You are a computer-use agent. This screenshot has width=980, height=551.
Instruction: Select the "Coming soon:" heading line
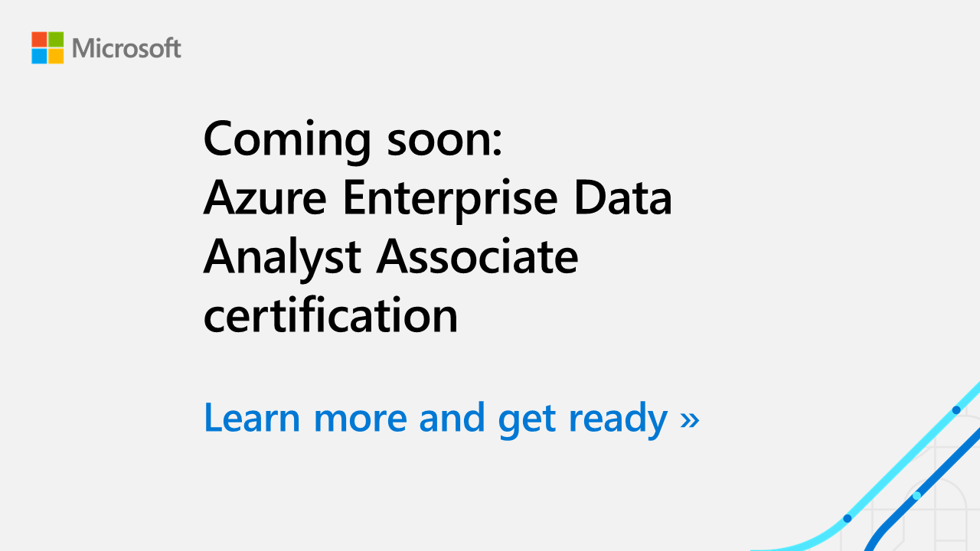(353, 139)
